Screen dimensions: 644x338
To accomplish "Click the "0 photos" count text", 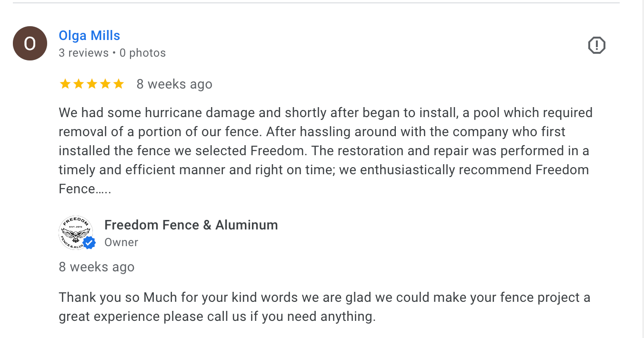I will (x=142, y=53).
